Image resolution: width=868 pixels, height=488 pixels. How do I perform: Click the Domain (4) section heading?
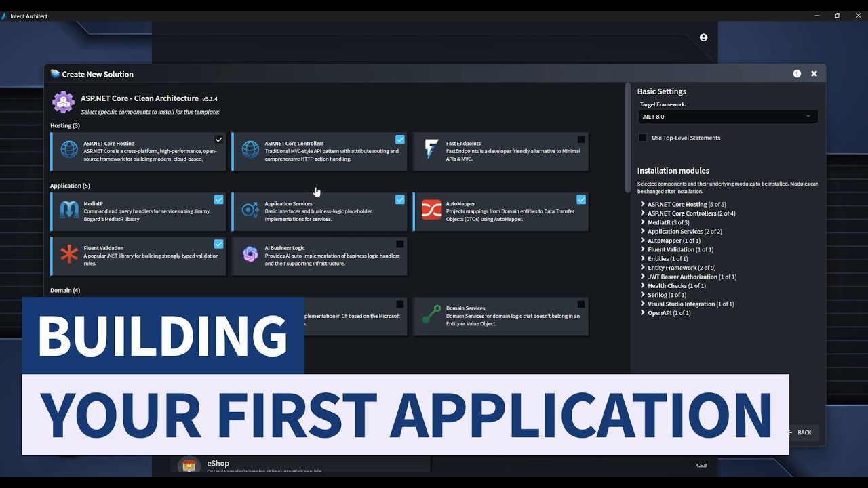(x=65, y=290)
